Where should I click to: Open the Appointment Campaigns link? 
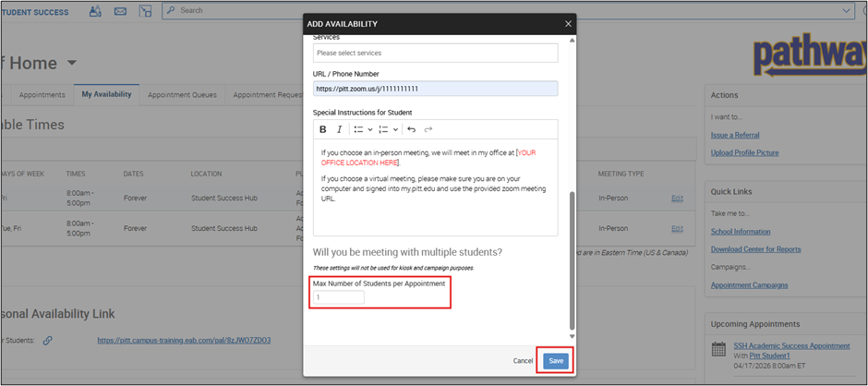pos(750,285)
